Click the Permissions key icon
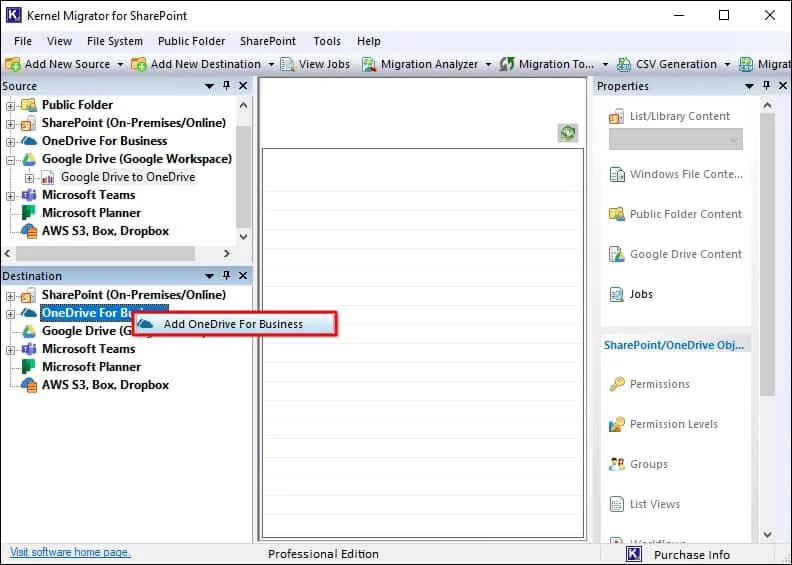 (617, 384)
